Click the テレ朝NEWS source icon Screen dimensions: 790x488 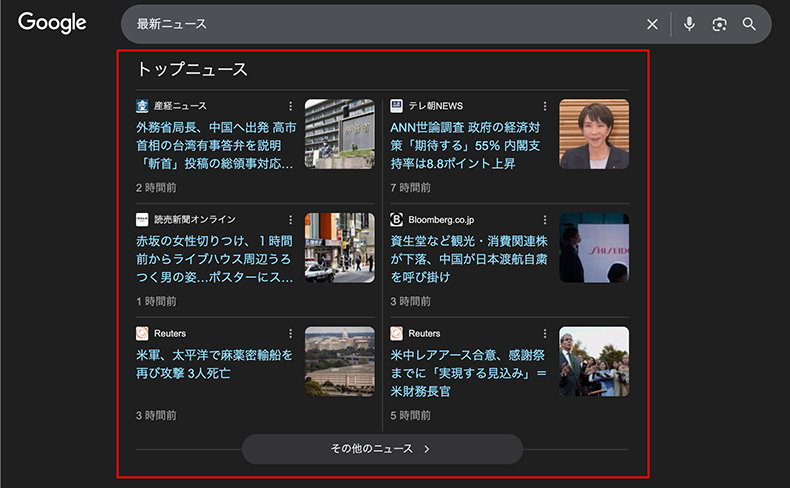click(x=397, y=106)
